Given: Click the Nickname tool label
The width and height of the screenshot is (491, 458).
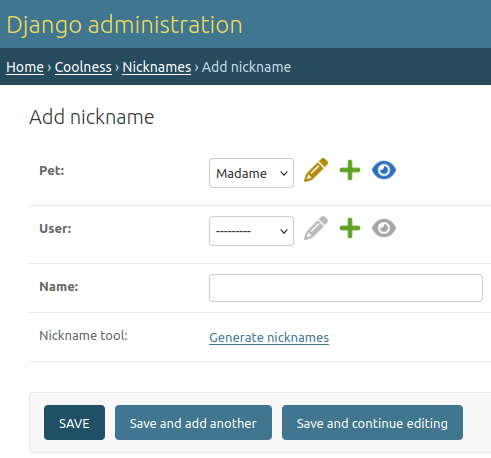Looking at the screenshot, I should 83,336.
